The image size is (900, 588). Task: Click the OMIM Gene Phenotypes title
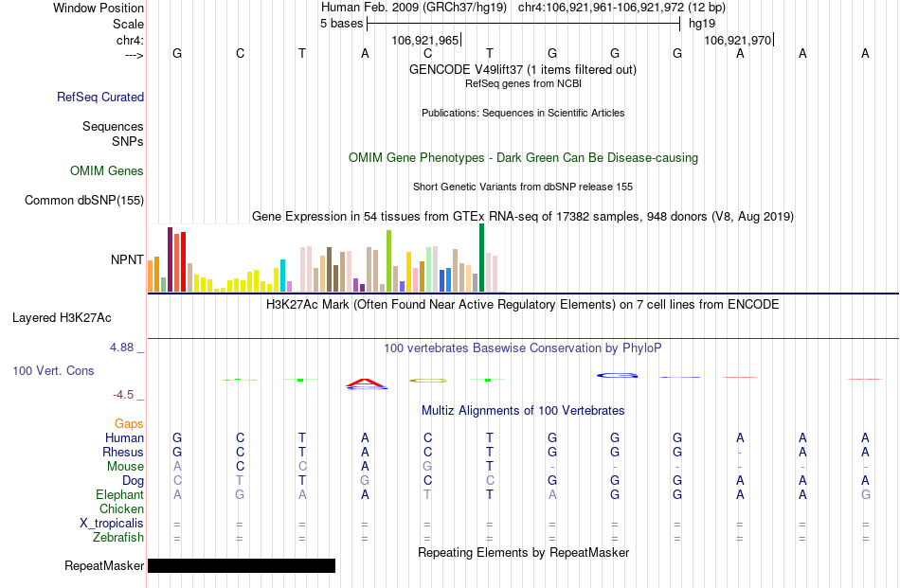523,158
